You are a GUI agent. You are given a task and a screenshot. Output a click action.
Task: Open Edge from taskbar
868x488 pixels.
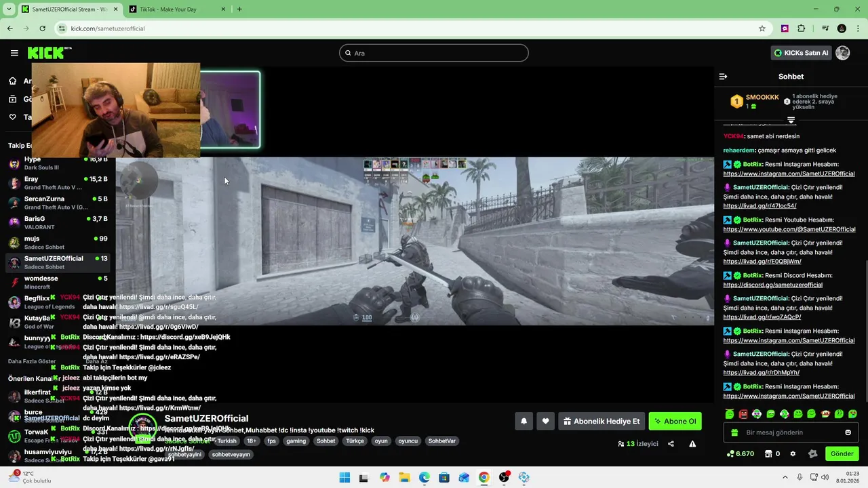click(x=424, y=477)
